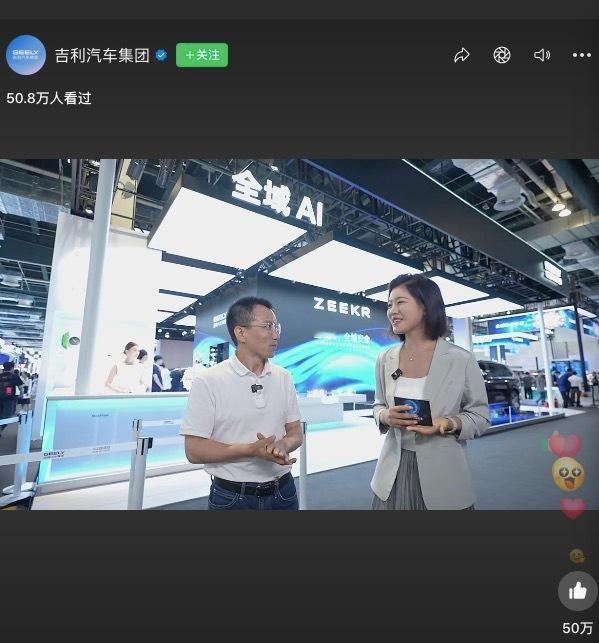Open the aperture-style camera icon

click(x=502, y=55)
